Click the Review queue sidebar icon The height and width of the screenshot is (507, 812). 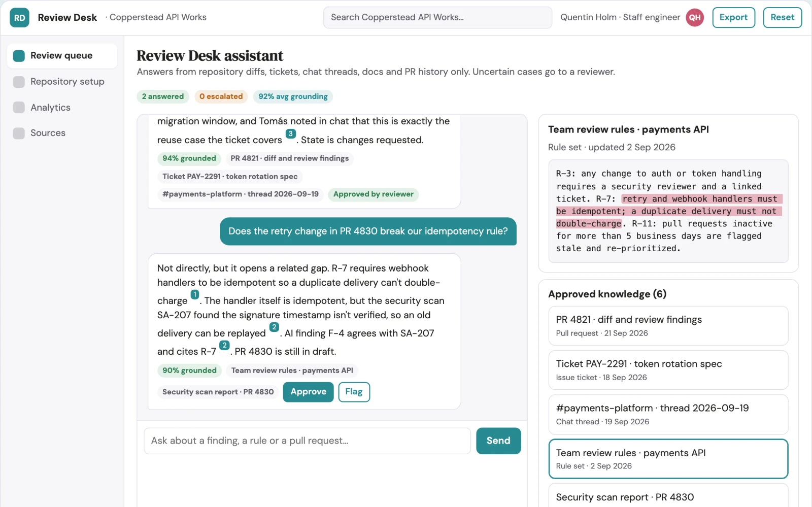[x=19, y=56]
